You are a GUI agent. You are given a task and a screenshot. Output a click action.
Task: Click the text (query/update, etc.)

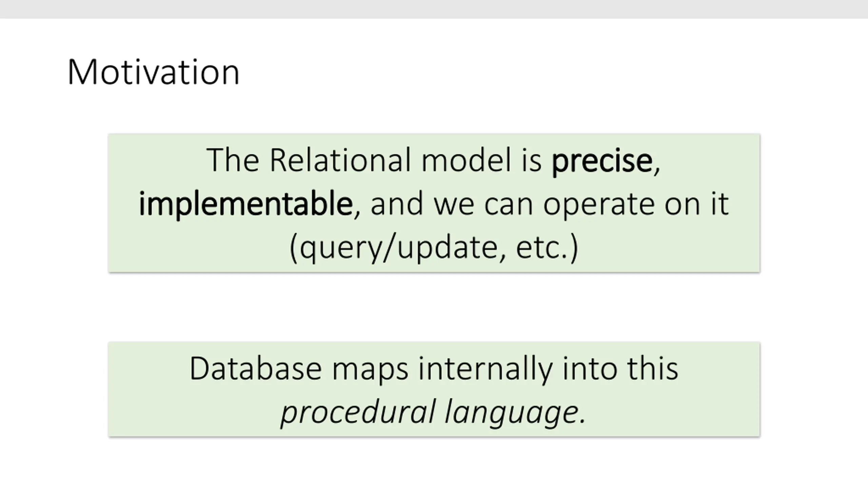coord(434,248)
